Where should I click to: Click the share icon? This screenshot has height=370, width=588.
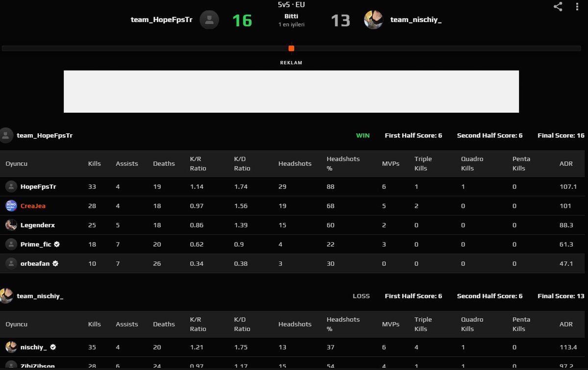pyautogui.click(x=558, y=6)
